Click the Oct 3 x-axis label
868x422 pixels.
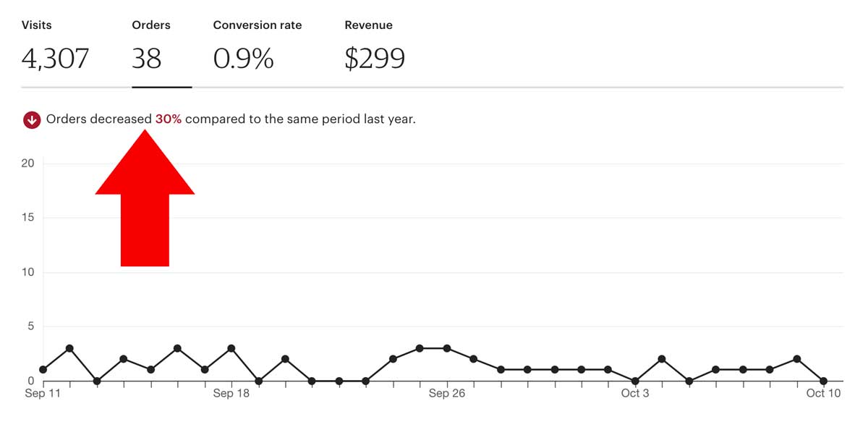[635, 394]
